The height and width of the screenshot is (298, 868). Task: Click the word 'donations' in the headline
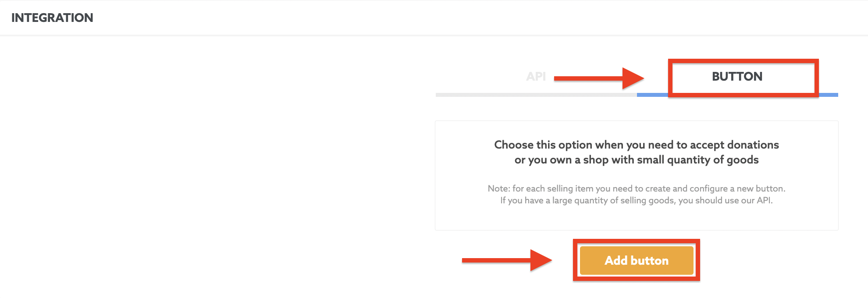[x=753, y=145]
